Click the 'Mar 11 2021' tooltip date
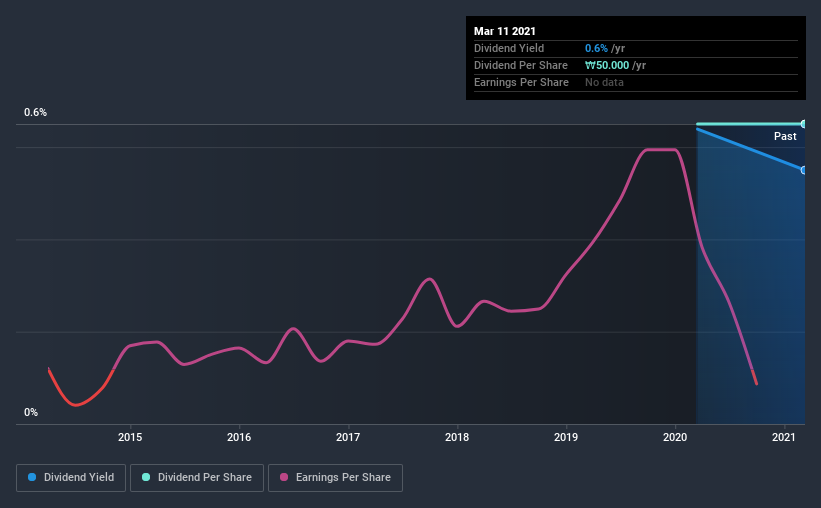The width and height of the screenshot is (821, 508). 506,31
